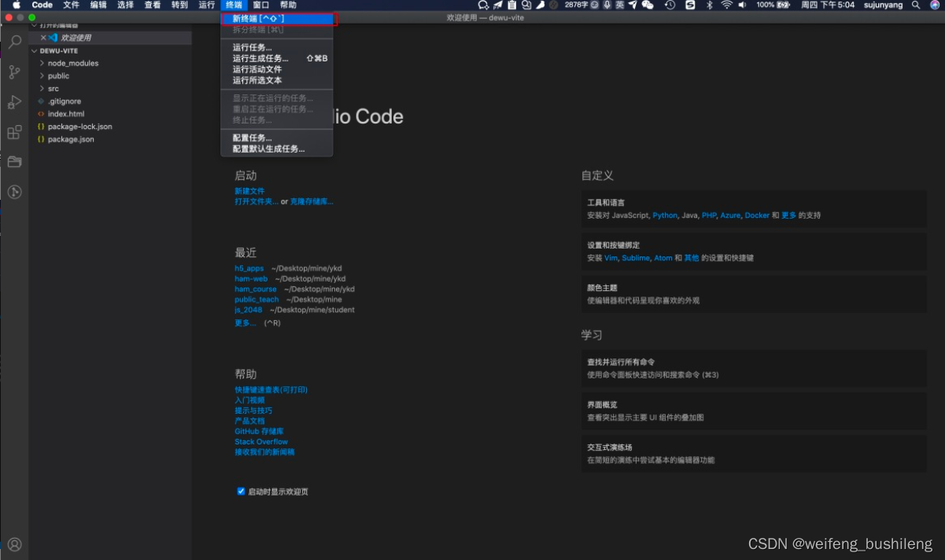Click the Bluetooth icon in menu bar
This screenshot has width=945, height=560.
(x=709, y=5)
